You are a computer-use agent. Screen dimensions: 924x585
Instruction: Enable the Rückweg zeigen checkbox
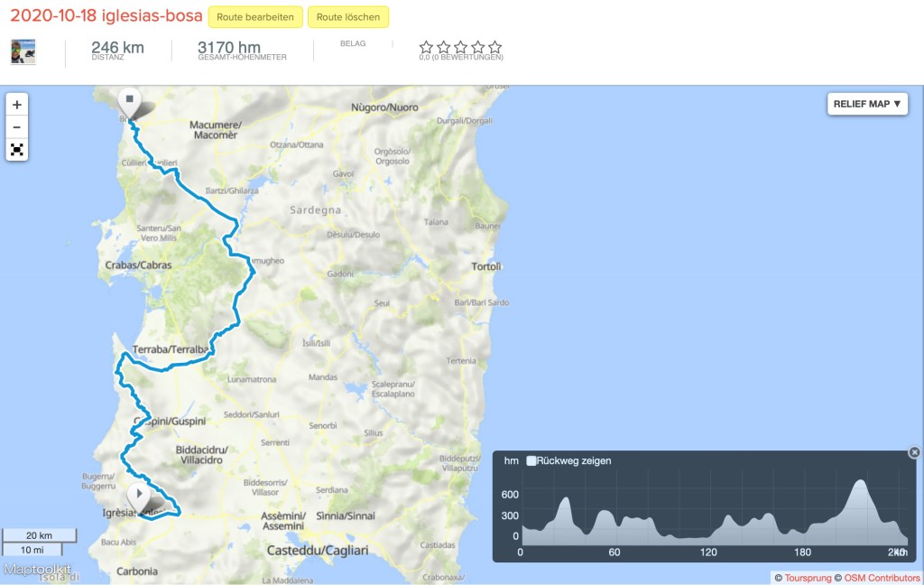click(531, 460)
